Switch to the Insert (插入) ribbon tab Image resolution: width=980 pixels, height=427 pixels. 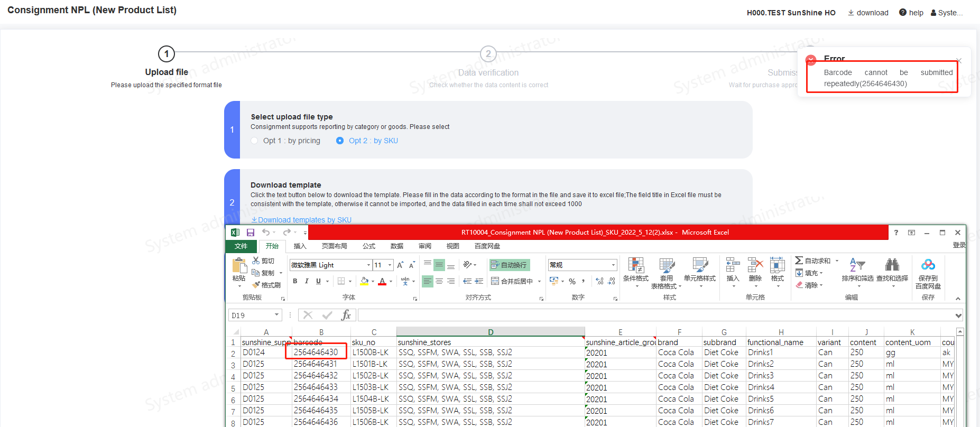click(300, 246)
